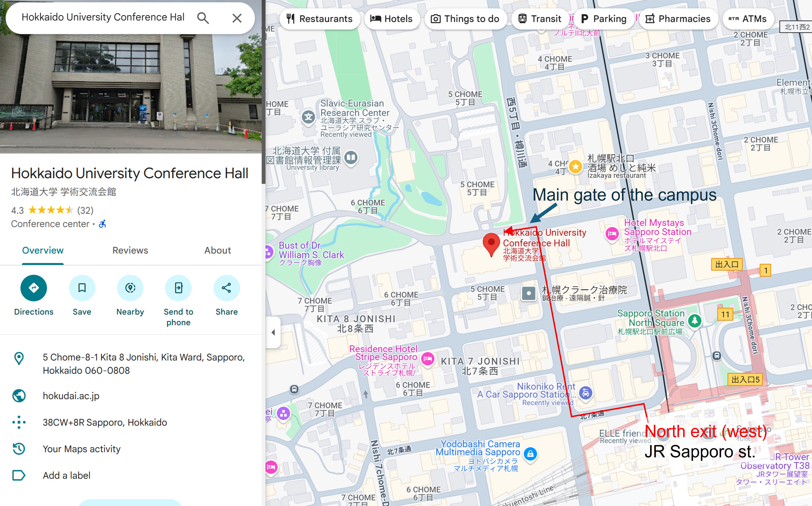Screen dimensions: 812x506
Task: Click the Things to do chip
Action: [x=465, y=19]
